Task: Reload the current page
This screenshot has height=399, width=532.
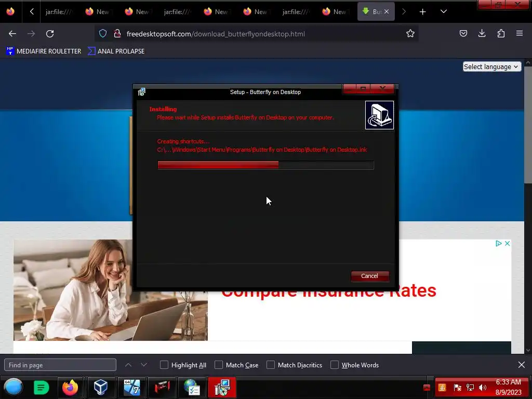Action: 50,34
